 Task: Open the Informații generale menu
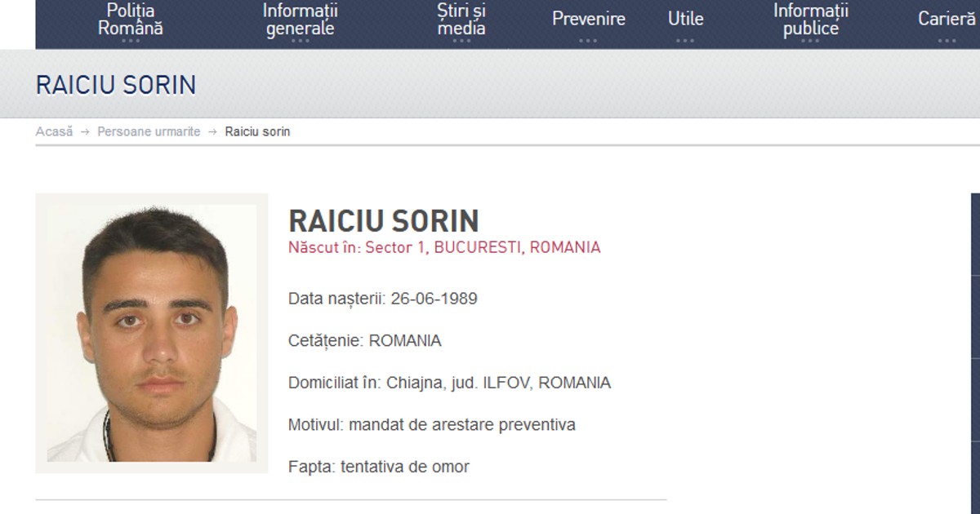click(x=301, y=20)
